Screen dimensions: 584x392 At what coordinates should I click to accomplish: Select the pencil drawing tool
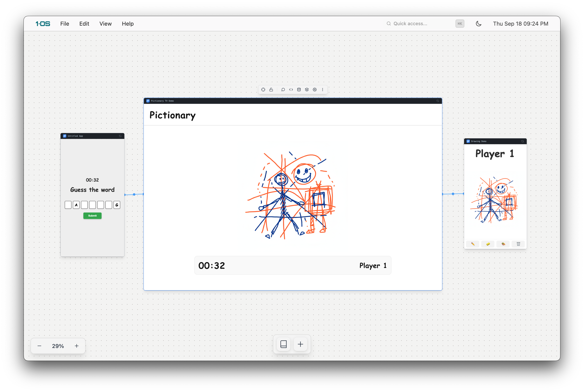473,244
